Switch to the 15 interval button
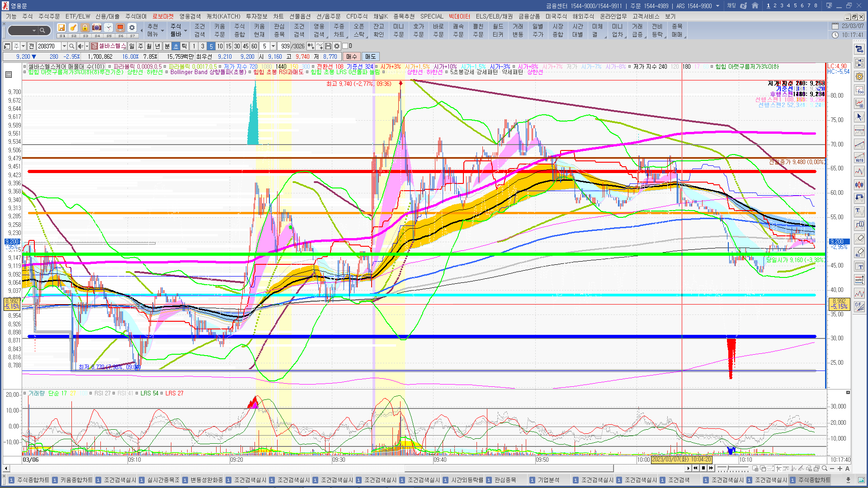The height and width of the screenshot is (488, 868). pyautogui.click(x=228, y=46)
